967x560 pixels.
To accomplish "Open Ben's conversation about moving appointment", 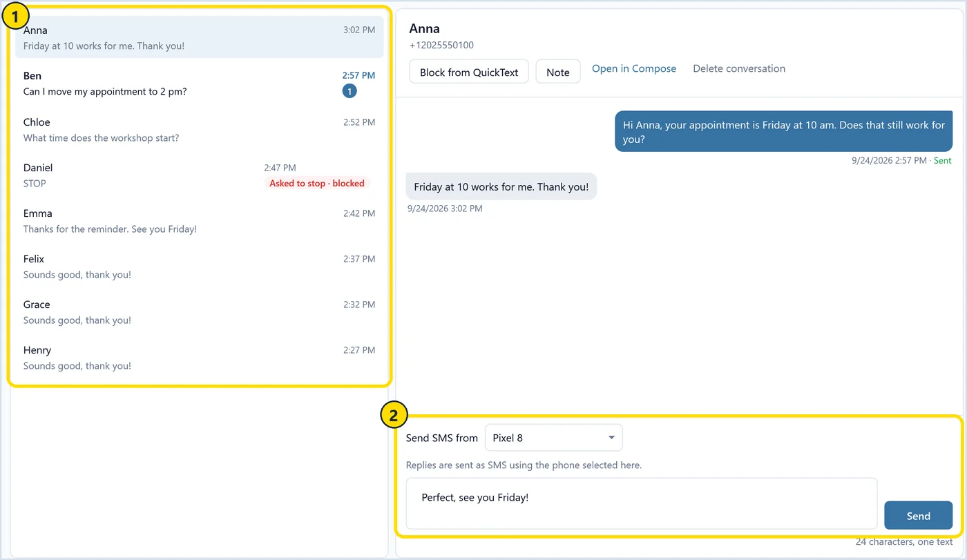I will [199, 83].
